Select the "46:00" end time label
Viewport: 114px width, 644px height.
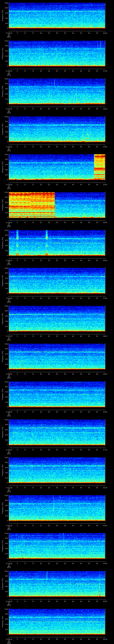coord(105,639)
